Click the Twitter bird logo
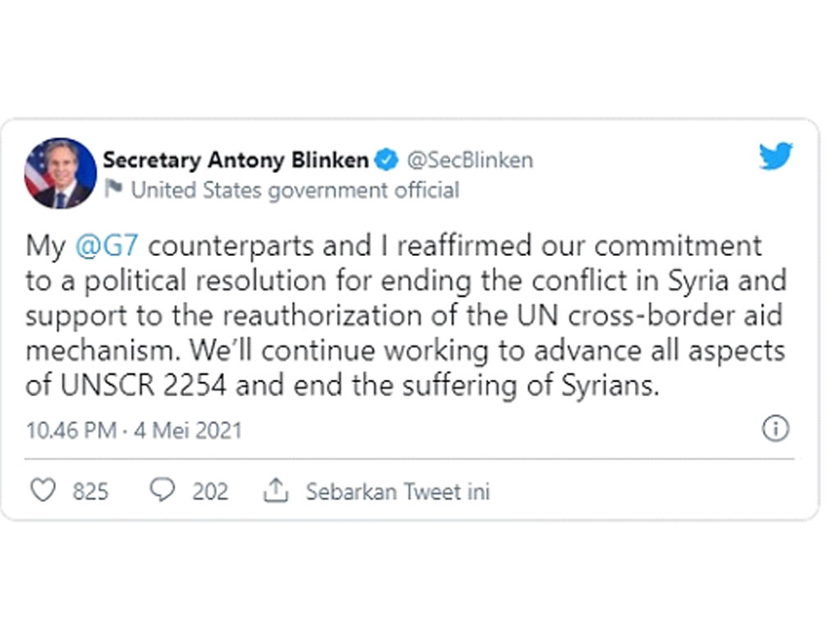Image resolution: width=840 pixels, height=630 pixels. (x=776, y=155)
